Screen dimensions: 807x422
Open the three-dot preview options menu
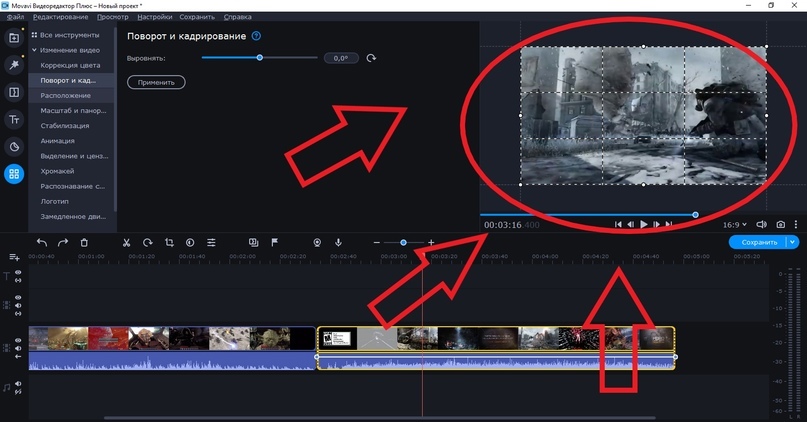(x=796, y=224)
